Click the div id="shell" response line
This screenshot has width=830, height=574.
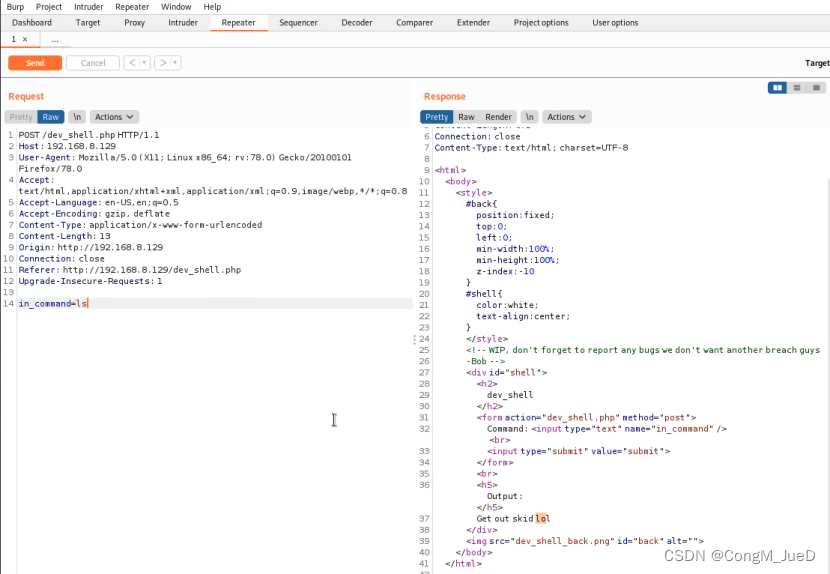pos(507,373)
